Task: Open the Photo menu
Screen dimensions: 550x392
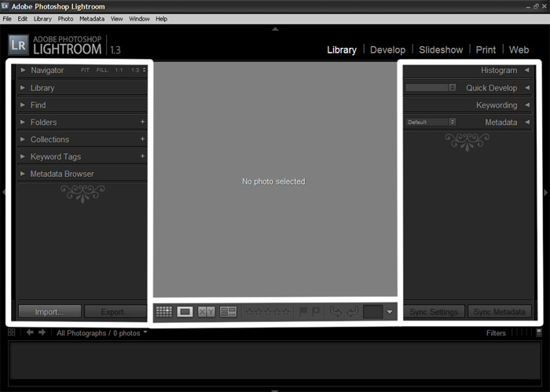Action: pos(65,19)
